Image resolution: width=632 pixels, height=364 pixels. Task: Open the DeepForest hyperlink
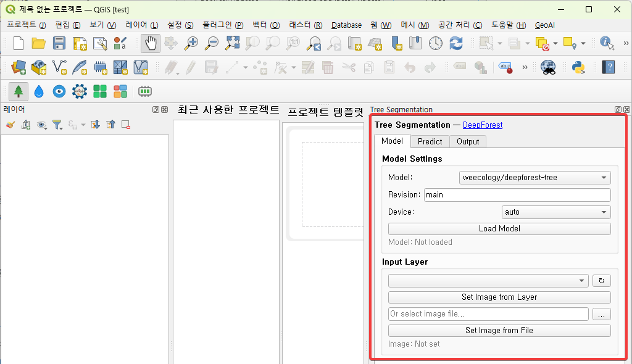coord(482,125)
